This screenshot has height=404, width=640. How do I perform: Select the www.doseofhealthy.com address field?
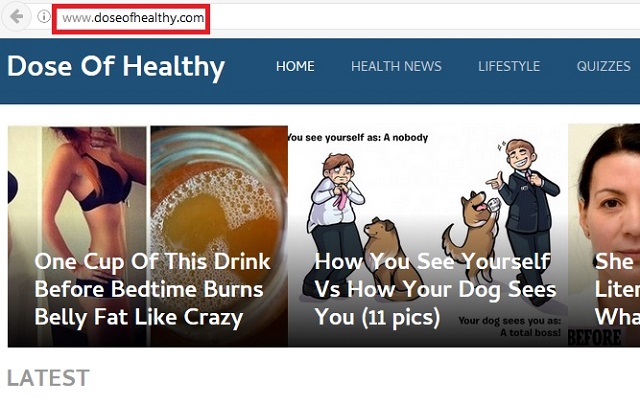coord(131,18)
